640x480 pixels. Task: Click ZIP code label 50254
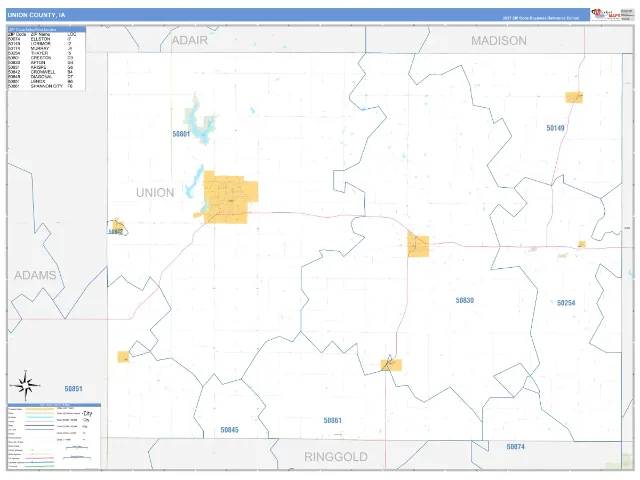tap(566, 303)
